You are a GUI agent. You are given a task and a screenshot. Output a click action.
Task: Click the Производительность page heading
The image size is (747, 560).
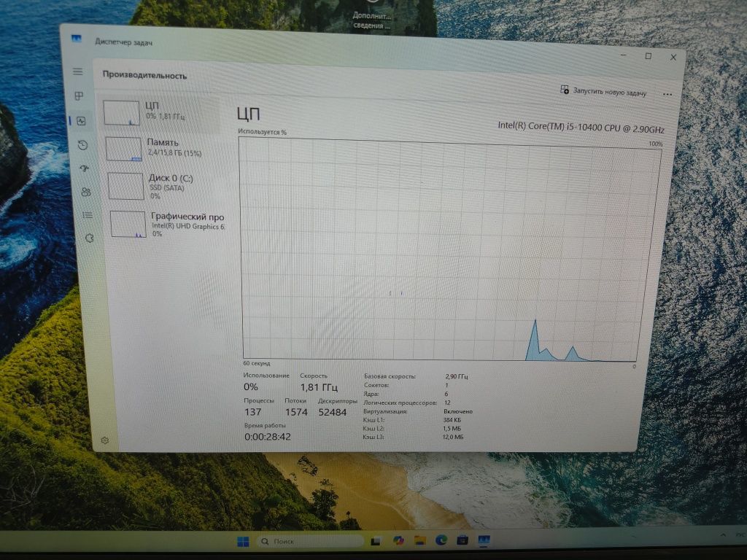pos(144,75)
